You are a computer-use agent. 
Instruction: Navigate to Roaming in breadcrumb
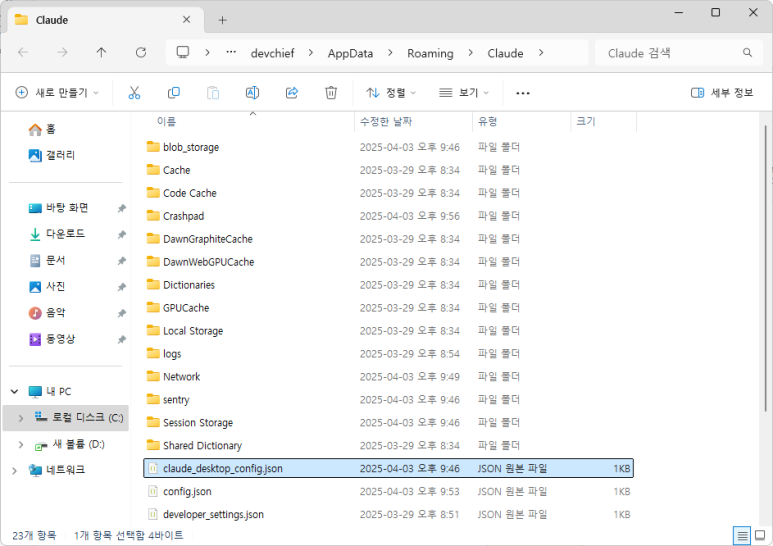tap(430, 53)
